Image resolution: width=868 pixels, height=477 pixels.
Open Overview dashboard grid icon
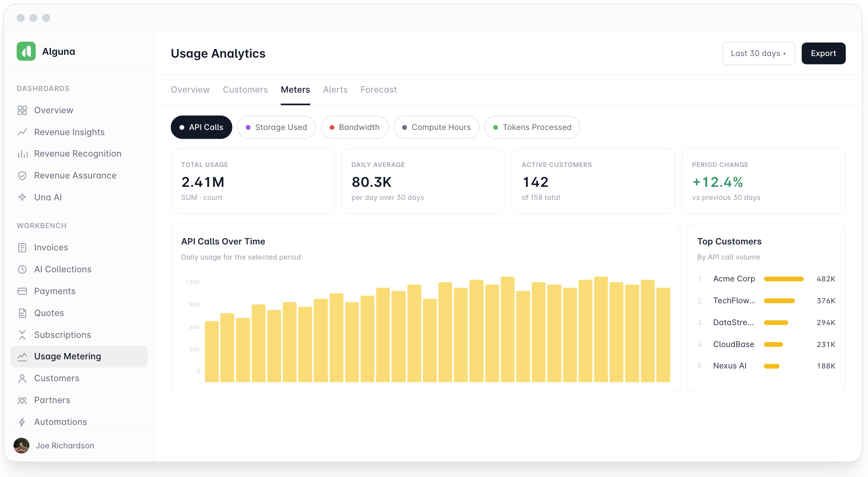(x=22, y=110)
